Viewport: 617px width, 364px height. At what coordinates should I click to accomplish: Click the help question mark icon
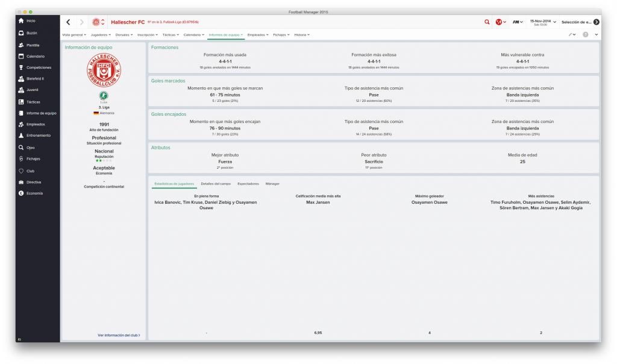click(x=586, y=34)
